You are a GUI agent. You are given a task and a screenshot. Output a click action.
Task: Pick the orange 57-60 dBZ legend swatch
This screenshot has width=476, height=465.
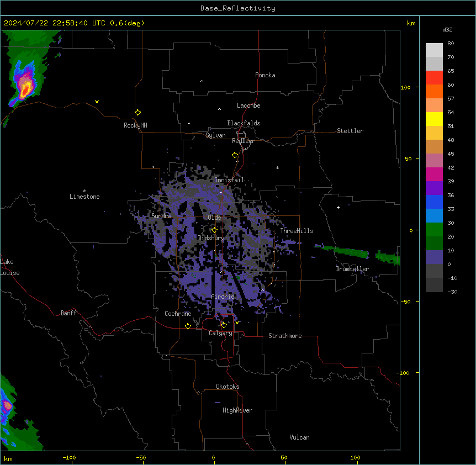434,91
